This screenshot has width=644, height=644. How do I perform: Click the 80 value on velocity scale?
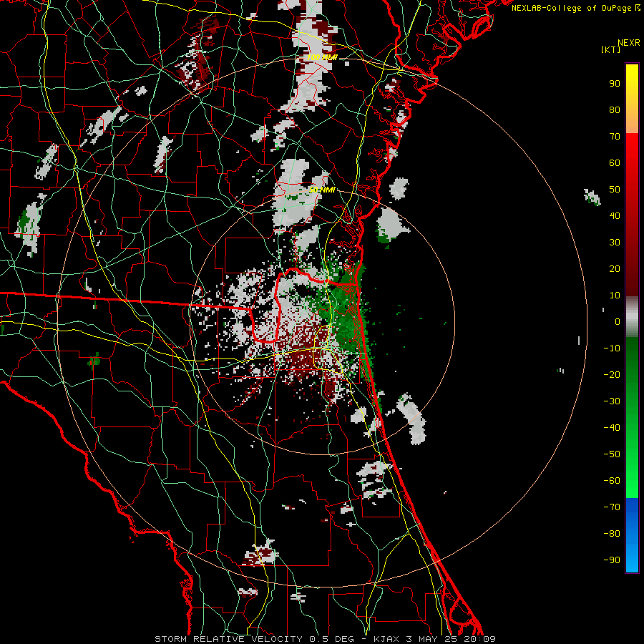pyautogui.click(x=615, y=110)
